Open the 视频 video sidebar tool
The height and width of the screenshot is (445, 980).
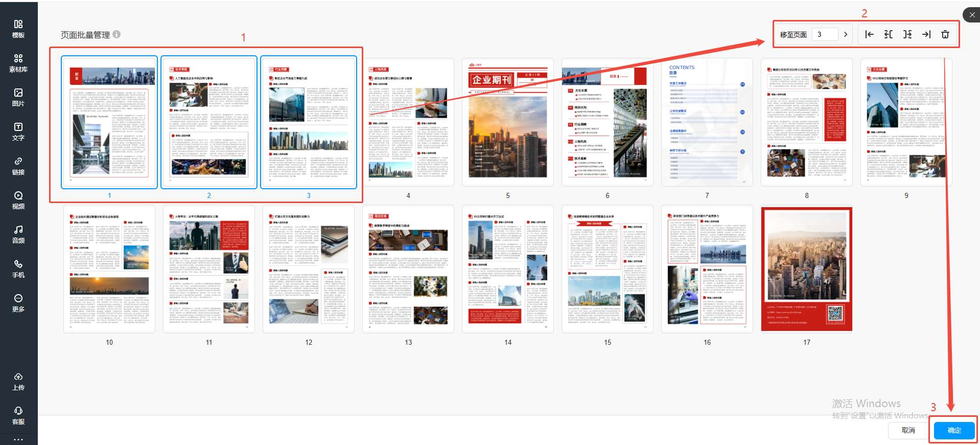click(18, 200)
